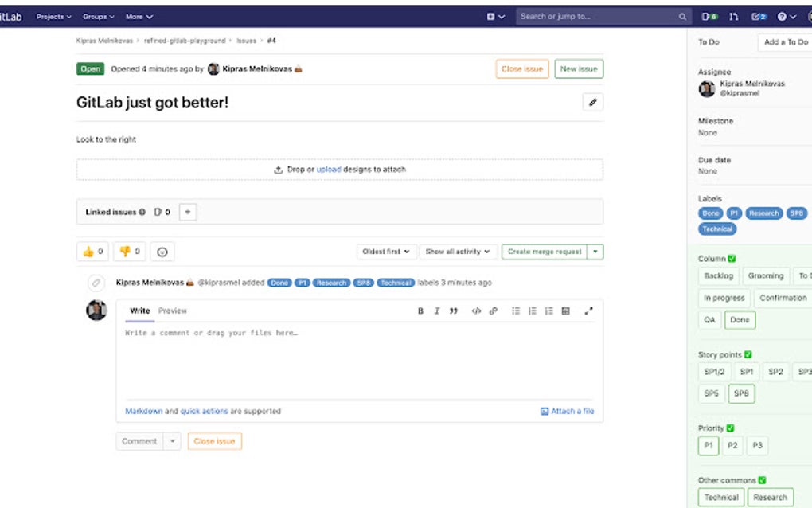Apply italic formatting in the comment toolbar
The image size is (812, 508).
pyautogui.click(x=436, y=311)
